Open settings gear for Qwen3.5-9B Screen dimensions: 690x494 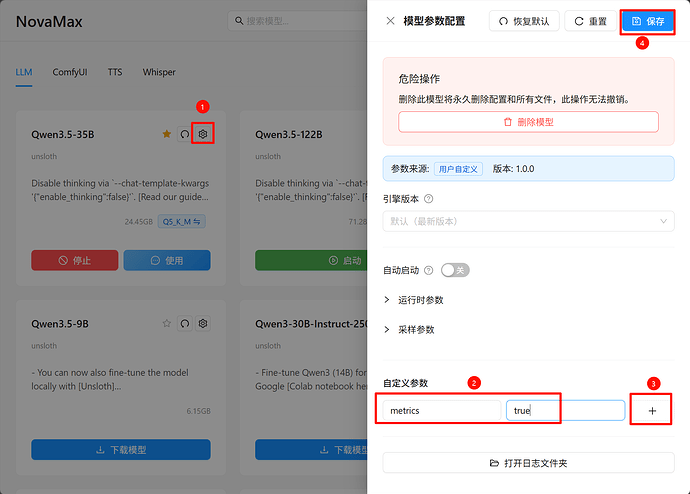[x=202, y=323]
